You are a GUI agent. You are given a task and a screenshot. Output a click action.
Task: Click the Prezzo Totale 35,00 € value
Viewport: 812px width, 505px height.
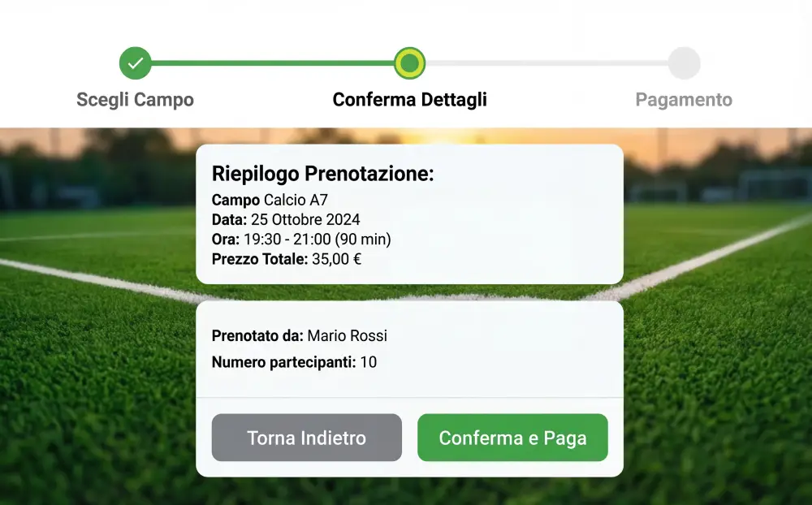click(336, 260)
